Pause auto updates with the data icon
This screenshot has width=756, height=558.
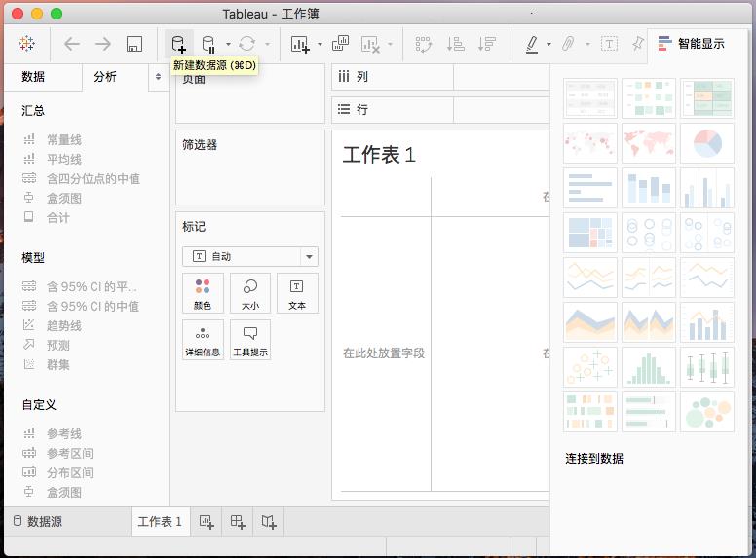[x=208, y=44]
